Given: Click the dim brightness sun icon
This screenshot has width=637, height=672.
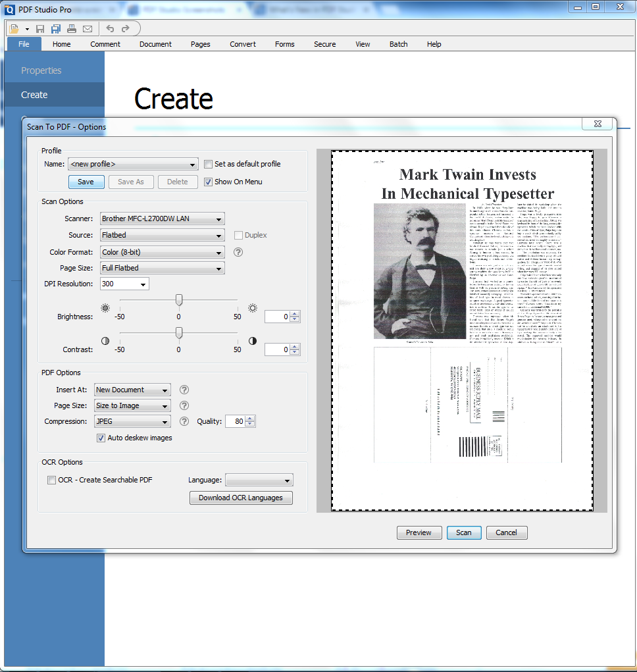Looking at the screenshot, I should point(105,308).
